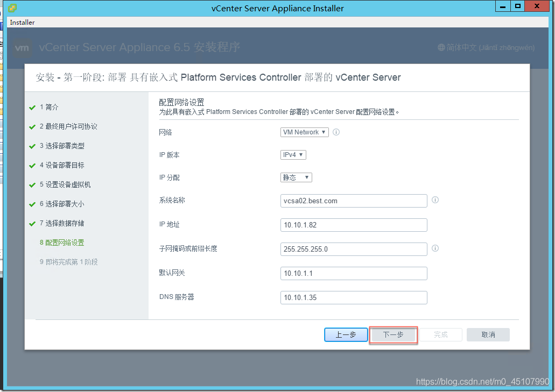This screenshot has height=392, width=555.
Task: Open the 静态 IP assignment dropdown
Action: [x=296, y=177]
